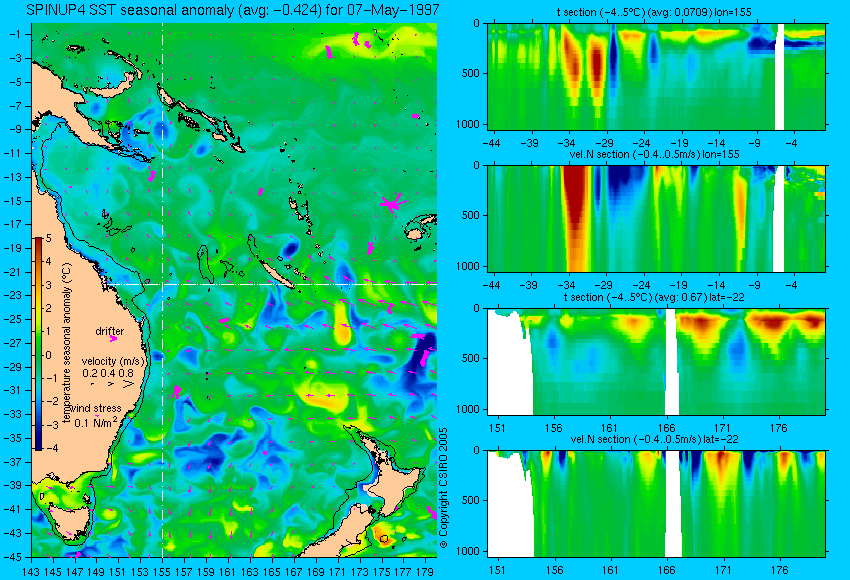This screenshot has height=580, width=850.
Task: Click the '© Copyright CSIRO 2005' vertical text
Action: pos(443,488)
